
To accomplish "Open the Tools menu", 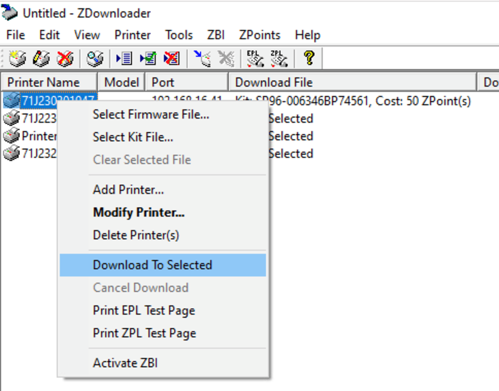I will 179,35.
